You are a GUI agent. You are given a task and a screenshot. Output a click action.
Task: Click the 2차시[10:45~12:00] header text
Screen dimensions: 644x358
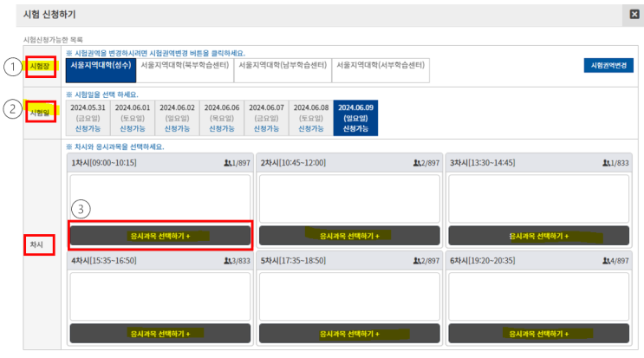[x=293, y=163]
